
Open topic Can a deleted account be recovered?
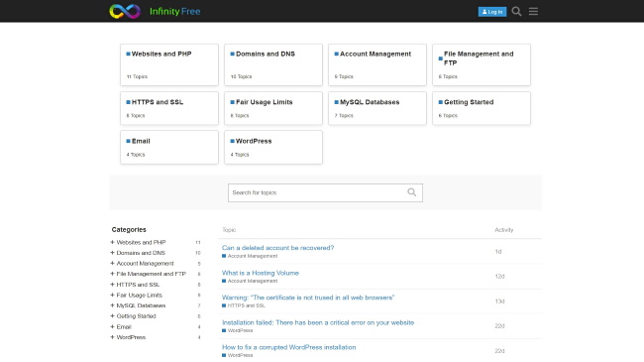pos(277,248)
